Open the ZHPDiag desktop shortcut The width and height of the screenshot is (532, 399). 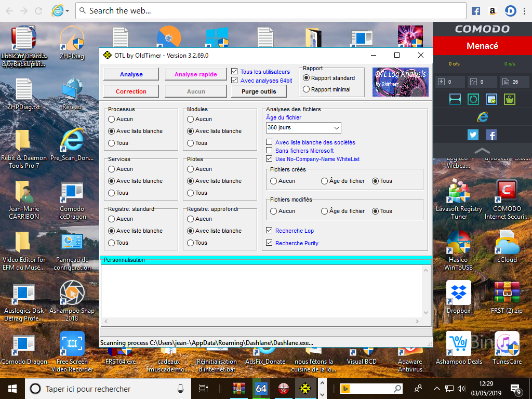point(72,43)
